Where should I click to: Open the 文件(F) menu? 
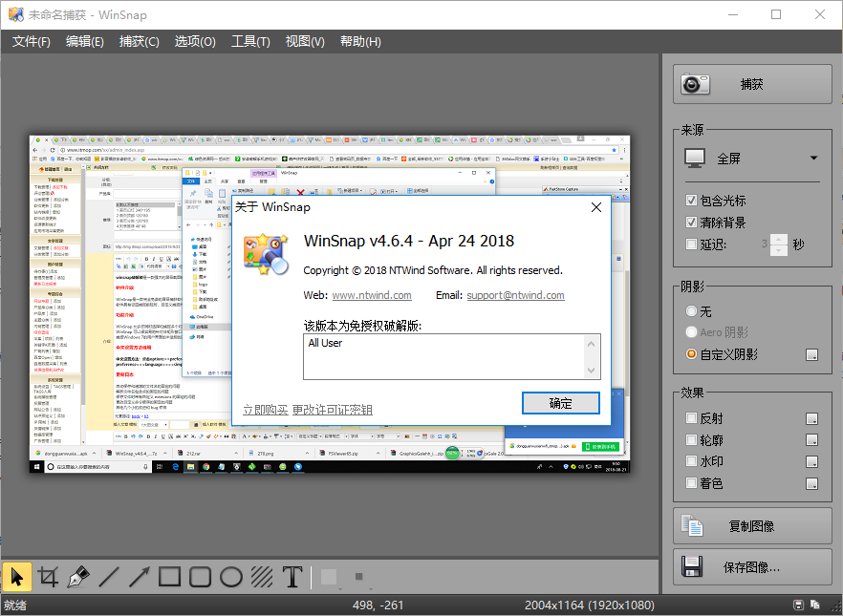click(x=32, y=41)
